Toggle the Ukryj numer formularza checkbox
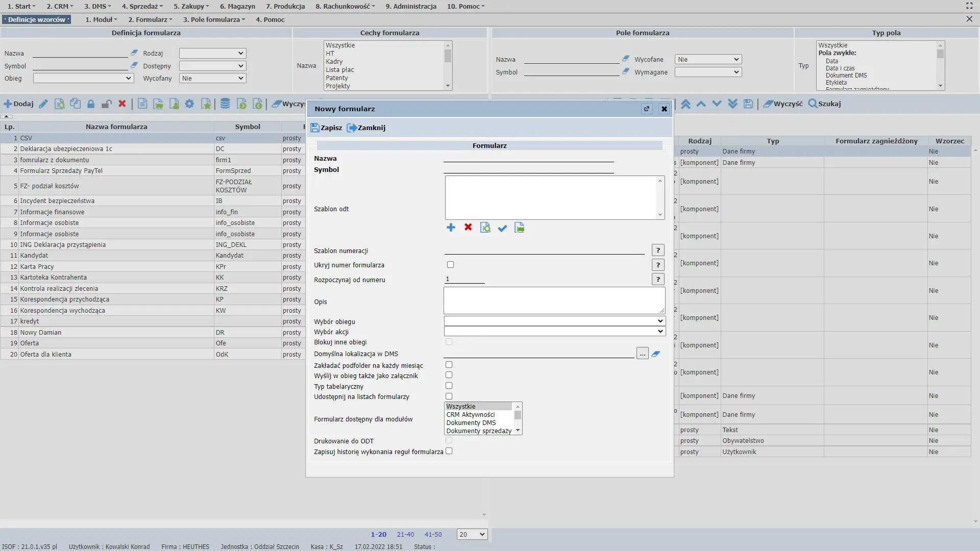The width and height of the screenshot is (980, 551). [450, 265]
